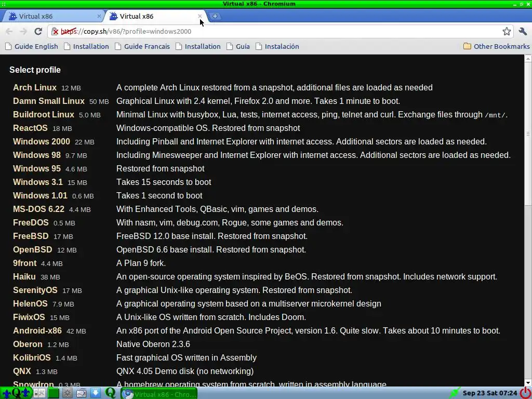Click the standalone green Q taskbar icon
The width and height of the screenshot is (532, 399).
(x=110, y=393)
